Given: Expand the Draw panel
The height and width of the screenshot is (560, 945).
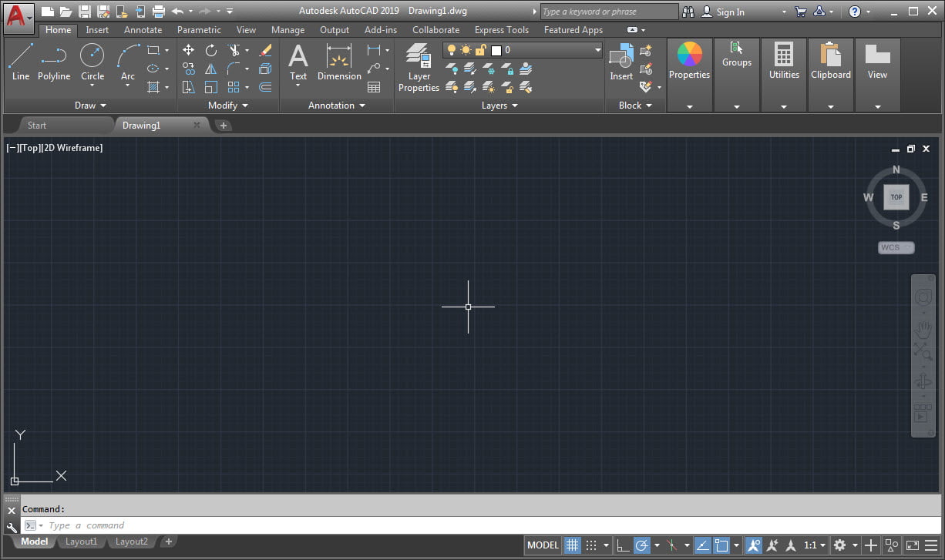Looking at the screenshot, I should (x=90, y=106).
